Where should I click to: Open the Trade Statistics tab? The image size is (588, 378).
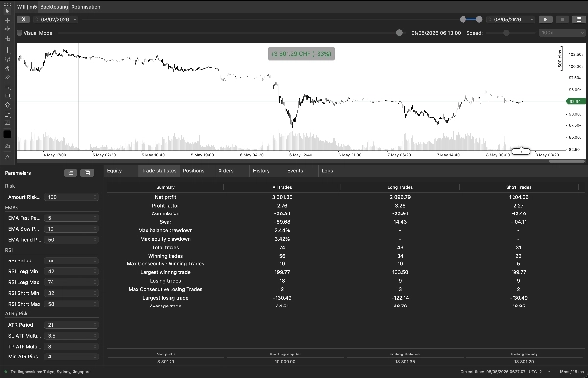point(159,171)
